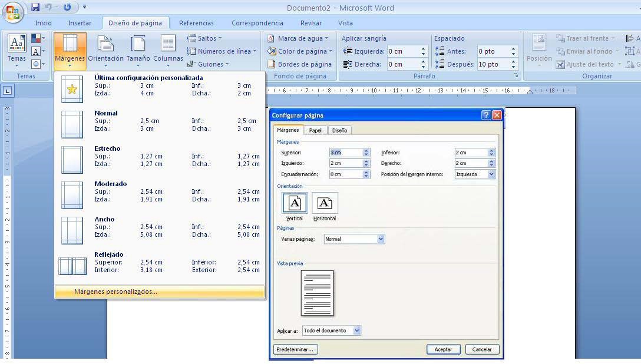641x364 pixels.
Task: Open Marca de agua watermark menu
Action: tap(298, 38)
